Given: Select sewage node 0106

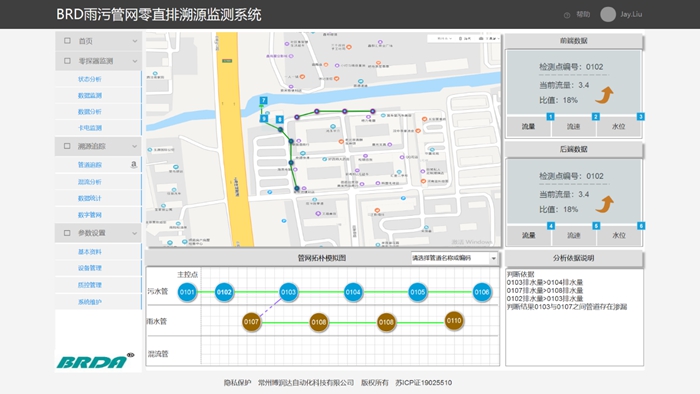Looking at the screenshot, I should coord(482,292).
